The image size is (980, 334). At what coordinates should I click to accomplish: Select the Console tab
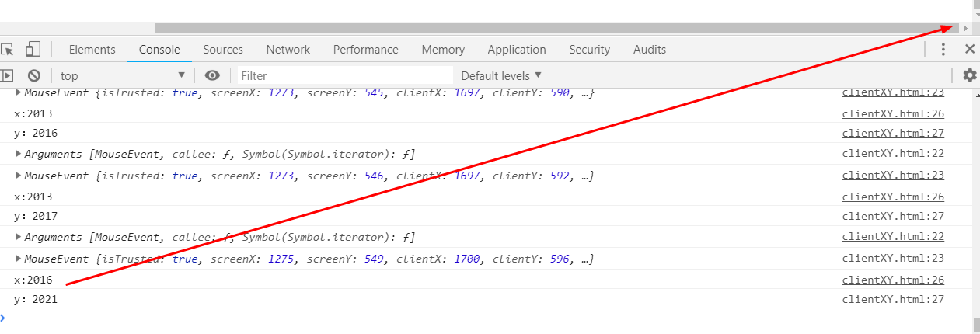click(159, 50)
